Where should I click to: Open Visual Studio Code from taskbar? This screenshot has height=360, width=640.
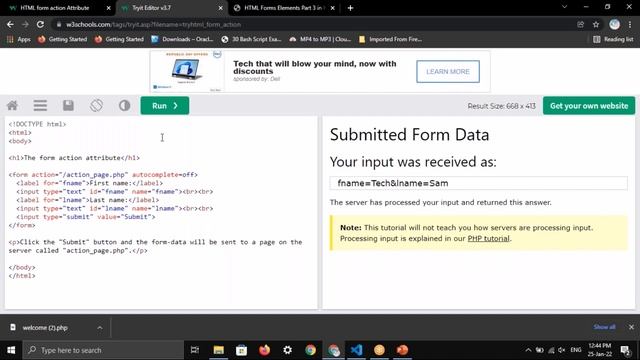[356, 350]
